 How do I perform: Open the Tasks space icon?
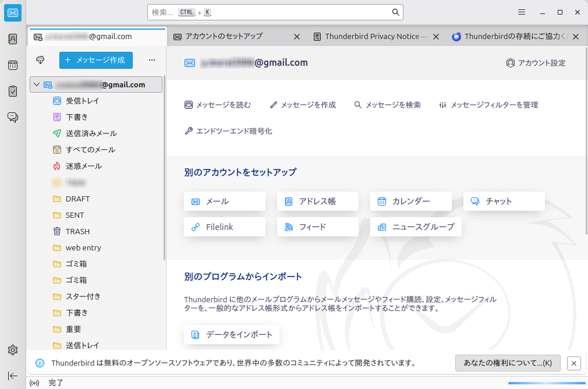click(13, 91)
